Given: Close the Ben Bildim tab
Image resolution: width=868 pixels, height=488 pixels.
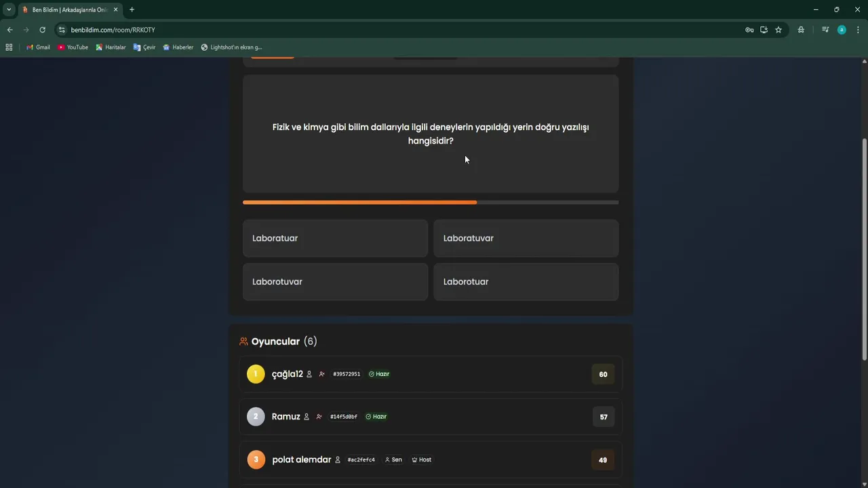Looking at the screenshot, I should tap(116, 9).
